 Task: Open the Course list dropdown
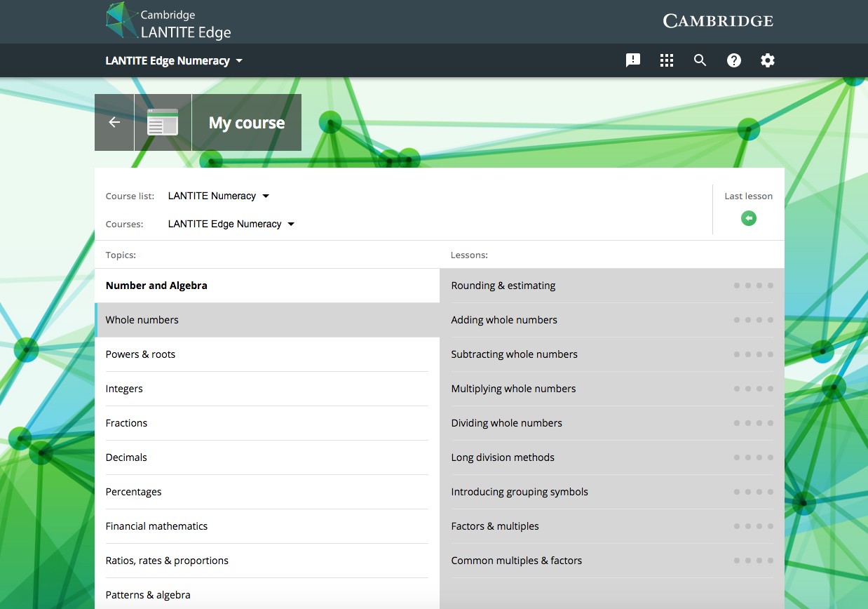click(x=219, y=196)
